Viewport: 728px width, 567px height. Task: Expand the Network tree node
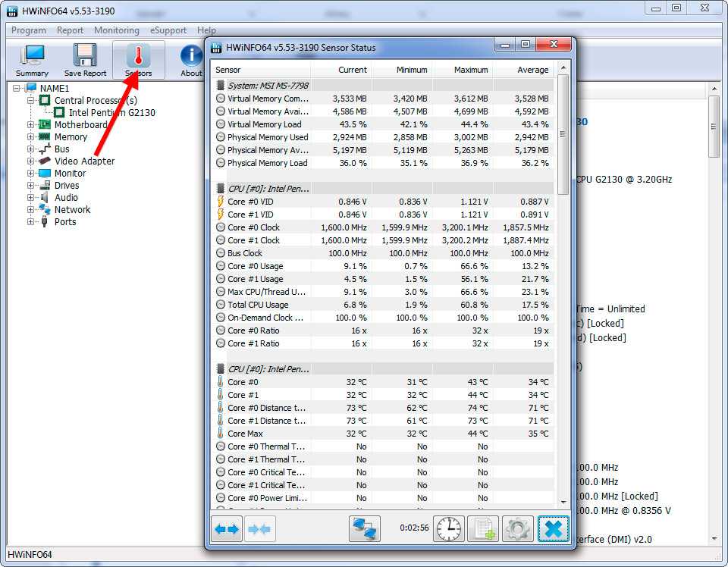pos(31,210)
